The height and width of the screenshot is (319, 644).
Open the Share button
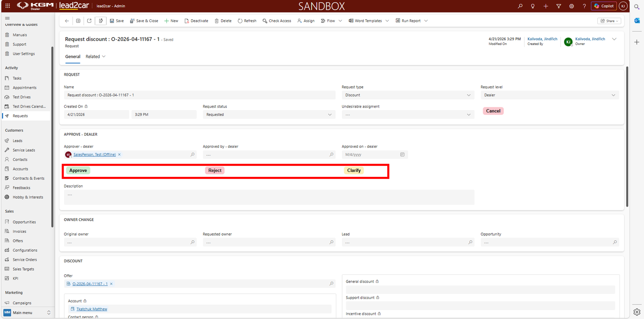609,21
